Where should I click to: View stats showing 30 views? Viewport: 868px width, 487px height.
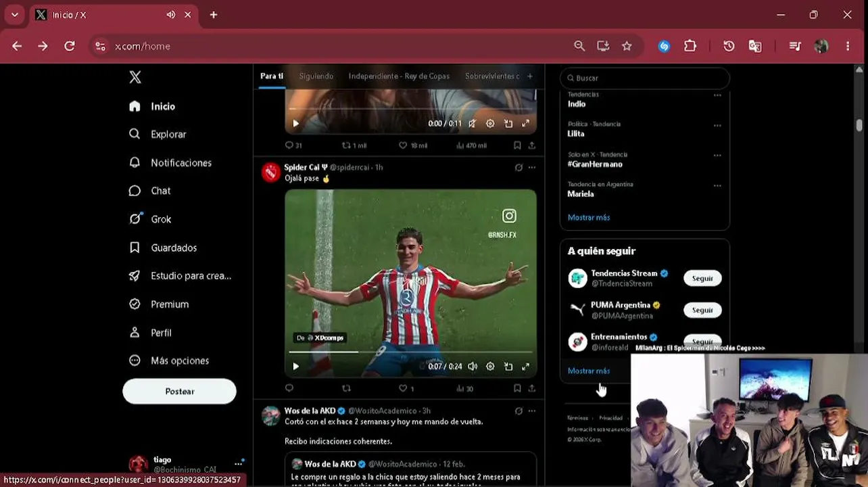click(x=464, y=388)
